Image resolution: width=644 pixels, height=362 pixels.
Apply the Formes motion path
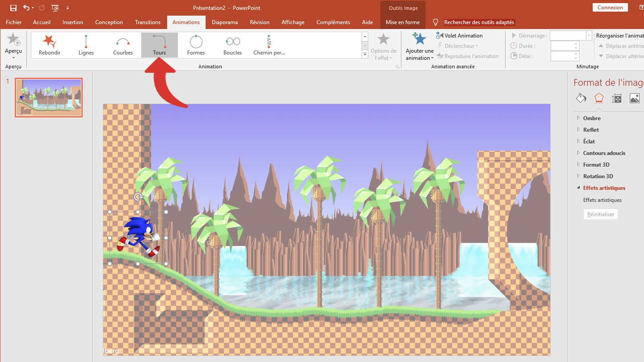196,44
